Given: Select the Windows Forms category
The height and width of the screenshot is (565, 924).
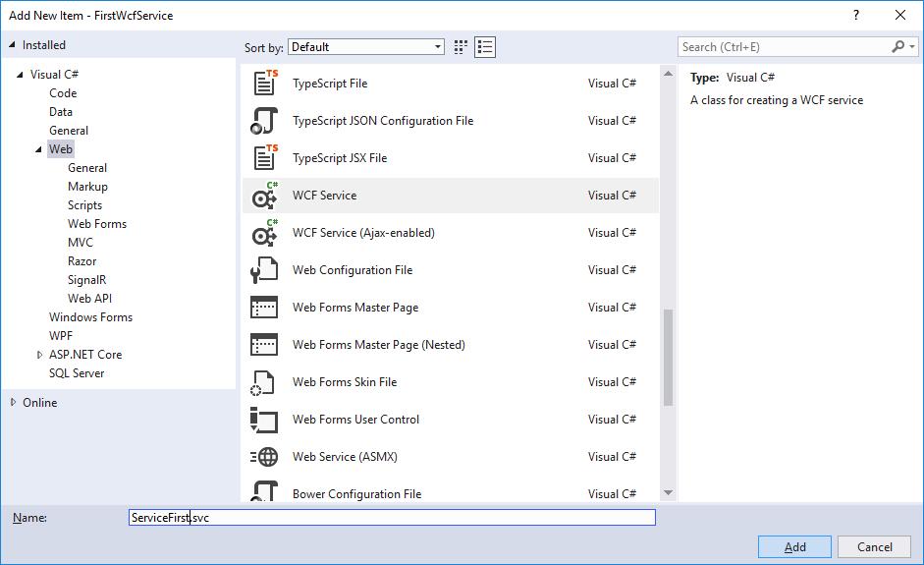Looking at the screenshot, I should click(90, 317).
